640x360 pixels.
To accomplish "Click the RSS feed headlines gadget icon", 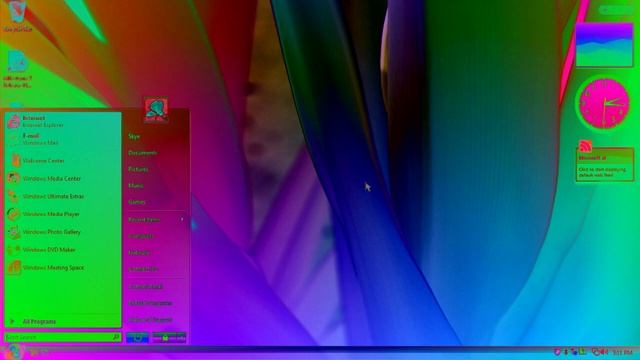I will click(585, 145).
